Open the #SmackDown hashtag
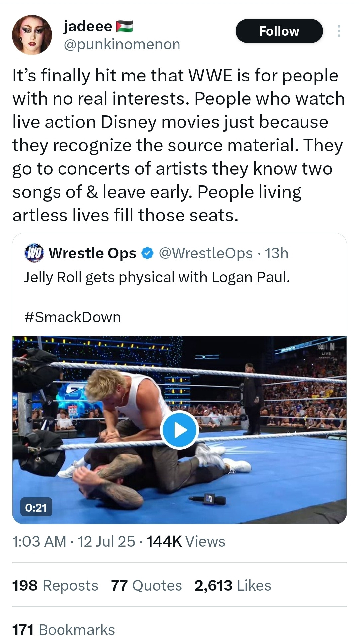Screen dimensions: 359x644 tap(72, 317)
